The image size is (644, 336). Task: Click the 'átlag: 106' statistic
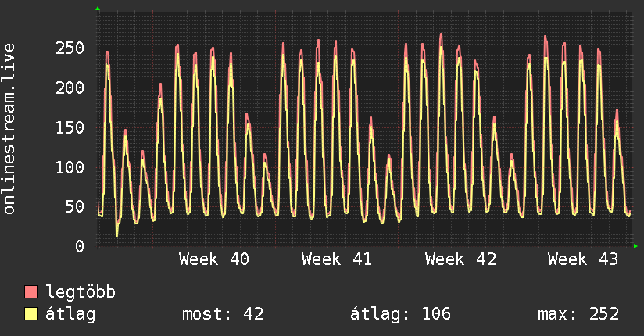click(400, 314)
